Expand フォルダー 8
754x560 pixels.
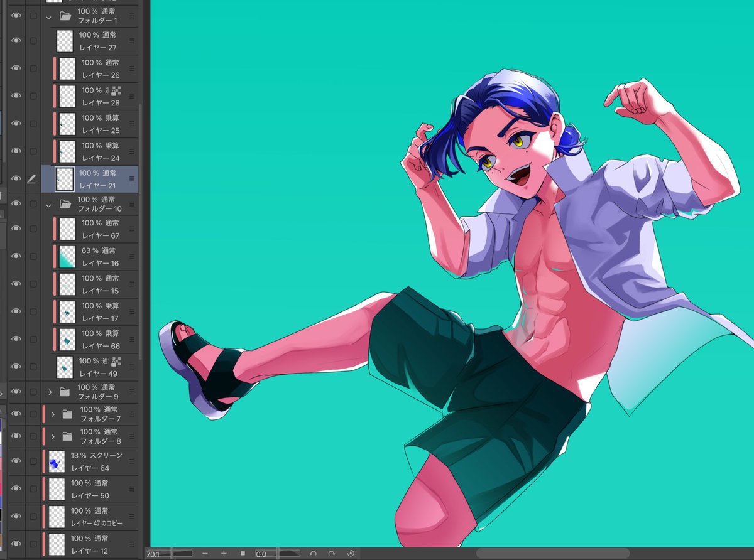tap(53, 436)
